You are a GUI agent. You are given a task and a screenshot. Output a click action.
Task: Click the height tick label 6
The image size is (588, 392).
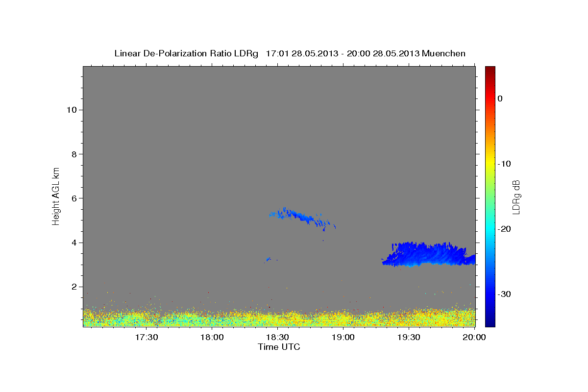click(x=73, y=198)
